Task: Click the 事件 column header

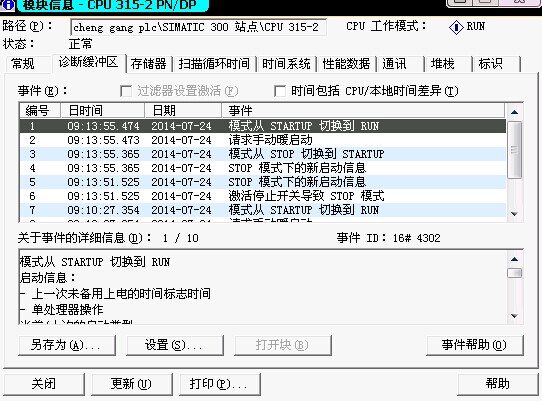Action: (x=363, y=111)
